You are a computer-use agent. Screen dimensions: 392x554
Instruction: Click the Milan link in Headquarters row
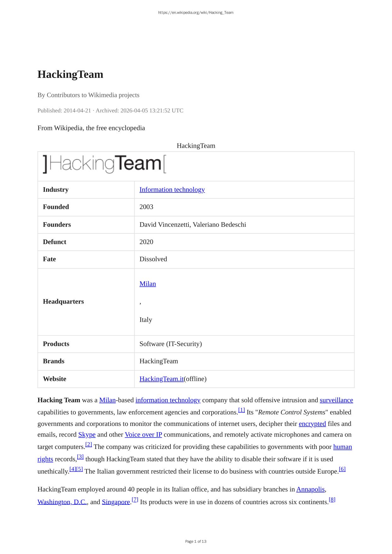[x=147, y=284]
